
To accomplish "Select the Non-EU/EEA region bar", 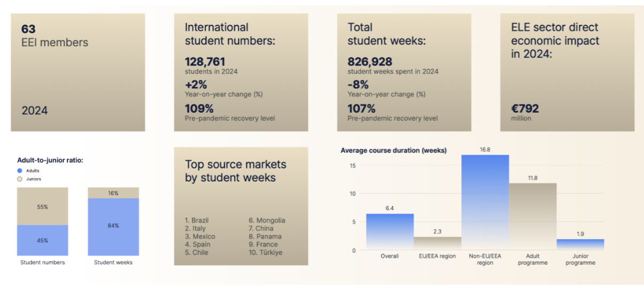I will [x=485, y=202].
